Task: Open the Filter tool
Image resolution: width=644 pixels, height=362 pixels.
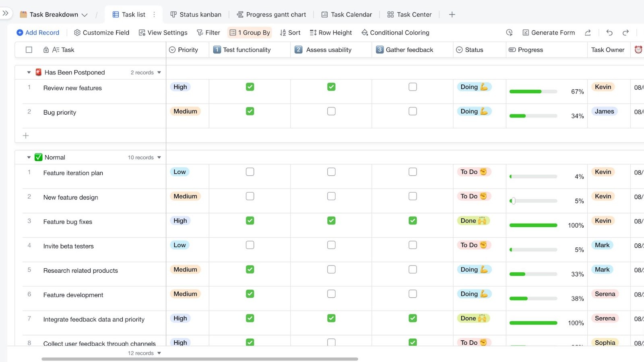Action: tap(208, 33)
